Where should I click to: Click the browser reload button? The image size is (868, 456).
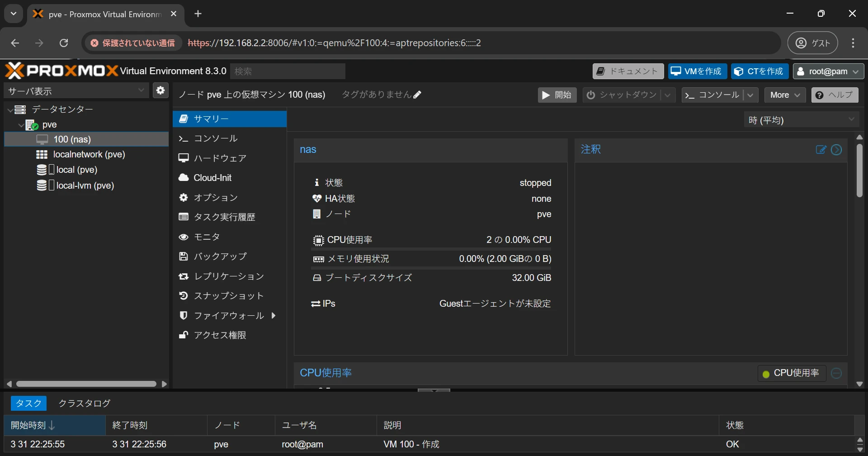pyautogui.click(x=64, y=43)
